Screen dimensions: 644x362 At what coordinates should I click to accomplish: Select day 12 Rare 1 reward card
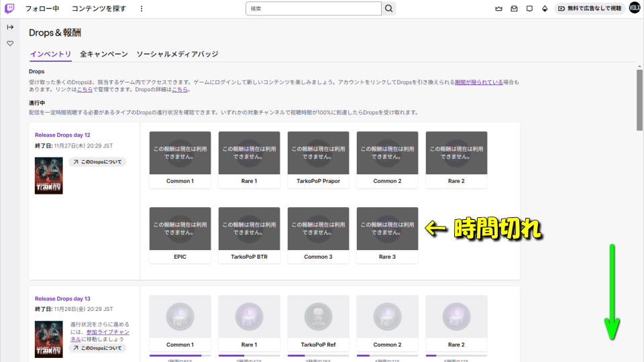(x=250, y=160)
